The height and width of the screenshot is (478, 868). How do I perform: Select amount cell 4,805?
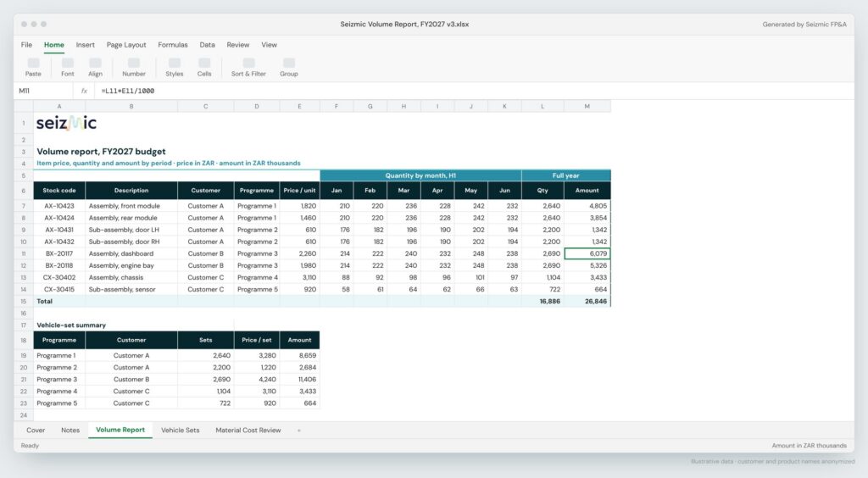587,206
